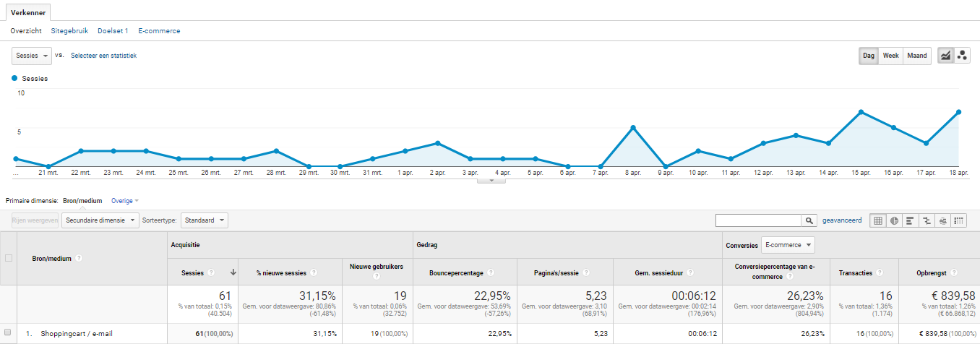Image resolution: width=980 pixels, height=344 pixels.
Task: Click Selecteer een statistiek link
Action: point(103,56)
